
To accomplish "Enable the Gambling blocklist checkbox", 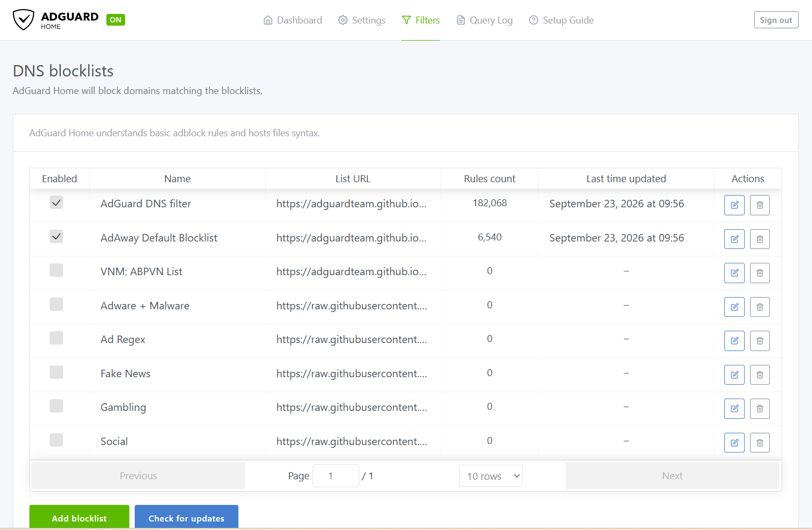I will 56,406.
